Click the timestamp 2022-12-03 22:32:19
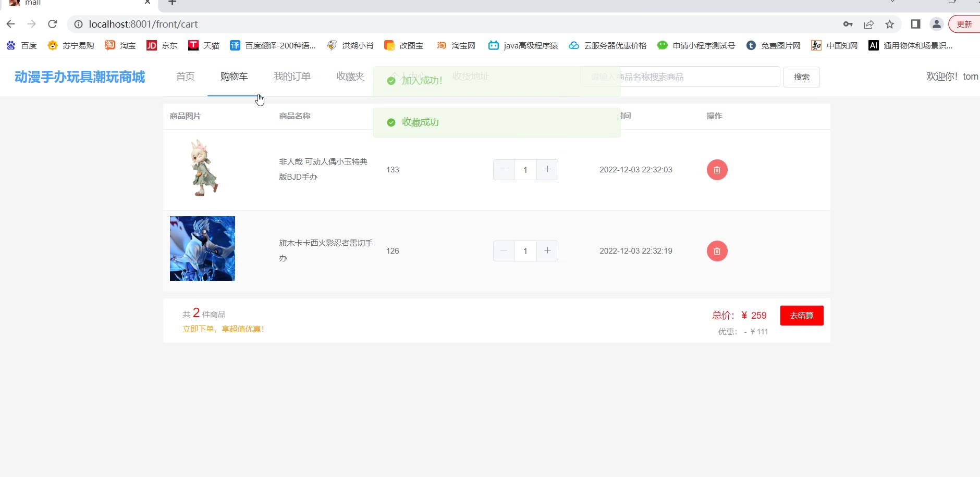Viewport: 980px width, 477px height. pos(636,251)
